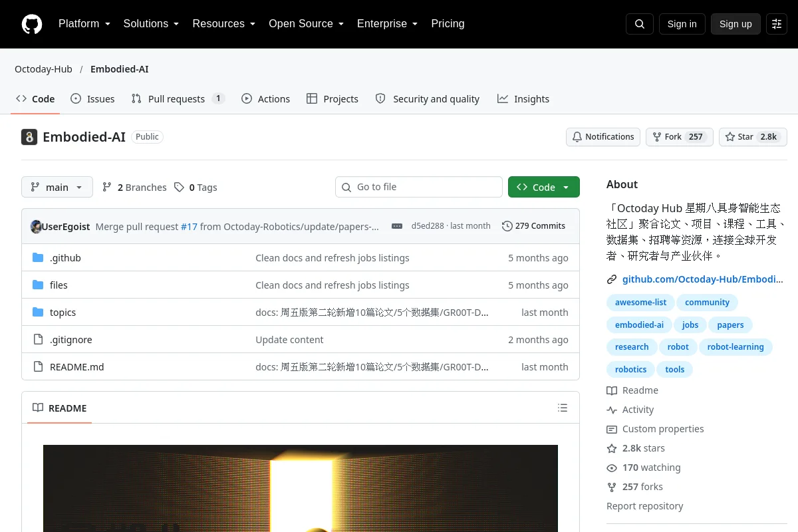The height and width of the screenshot is (532, 798).
Task: Focus the Go to file field
Action: point(419,187)
